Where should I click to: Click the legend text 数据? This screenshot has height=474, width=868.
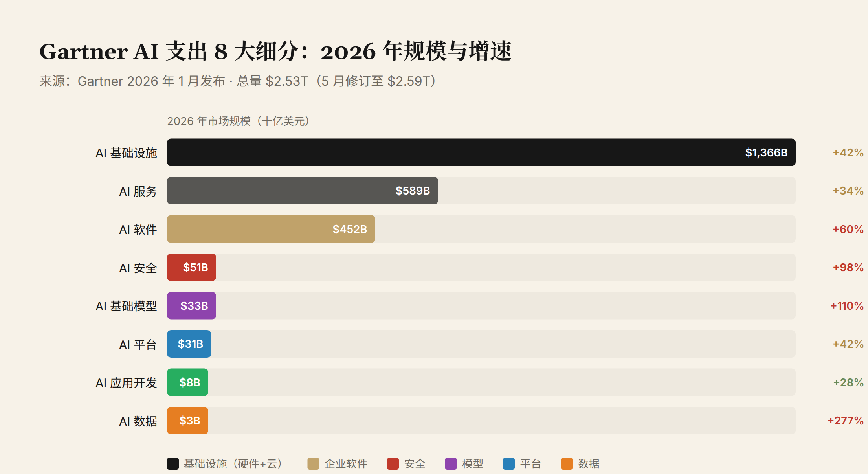coord(589,464)
